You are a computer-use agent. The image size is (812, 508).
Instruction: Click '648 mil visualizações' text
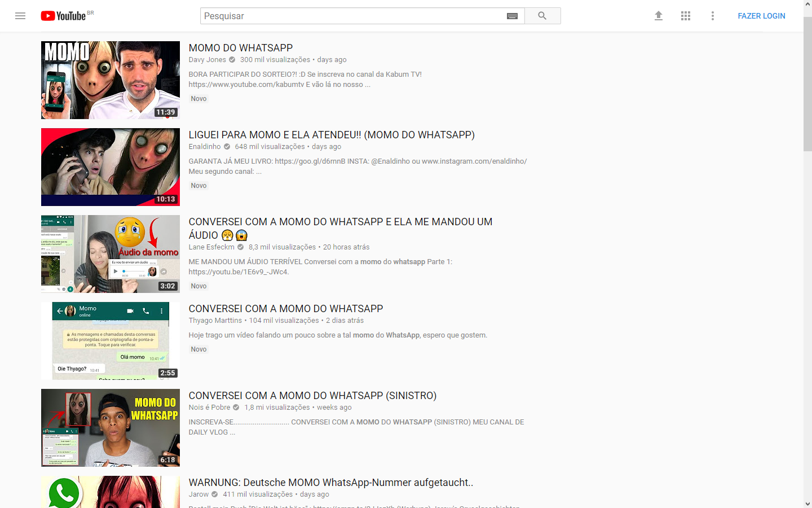click(x=270, y=147)
